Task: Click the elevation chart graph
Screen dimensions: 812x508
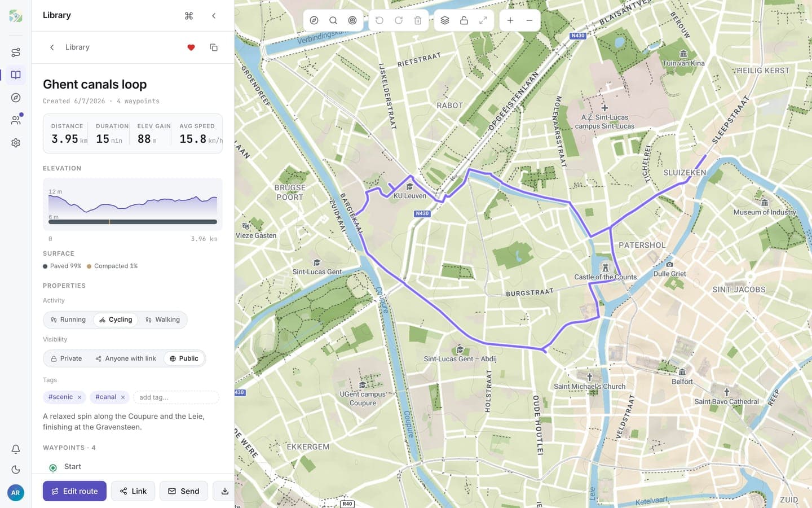Action: click(x=133, y=204)
